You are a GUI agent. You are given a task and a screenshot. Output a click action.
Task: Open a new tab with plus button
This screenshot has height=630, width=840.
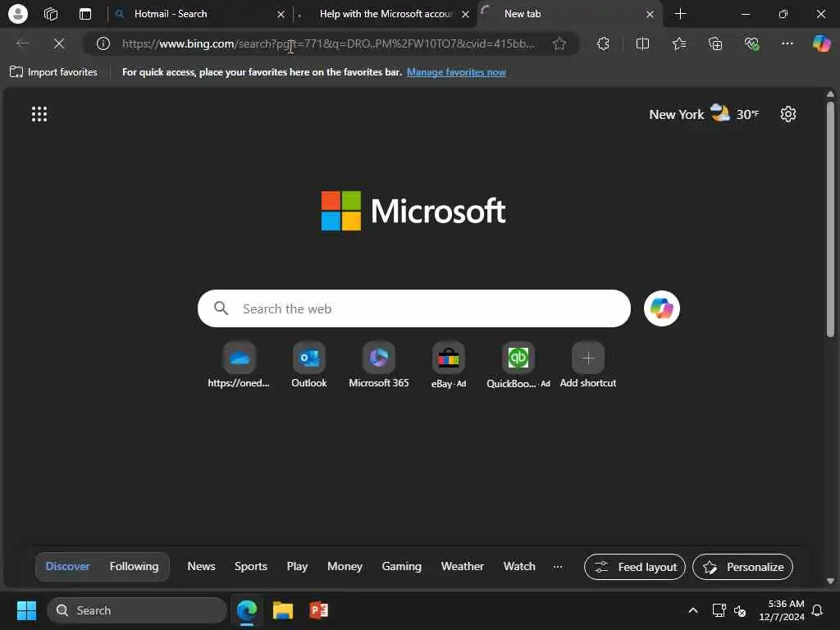680,14
